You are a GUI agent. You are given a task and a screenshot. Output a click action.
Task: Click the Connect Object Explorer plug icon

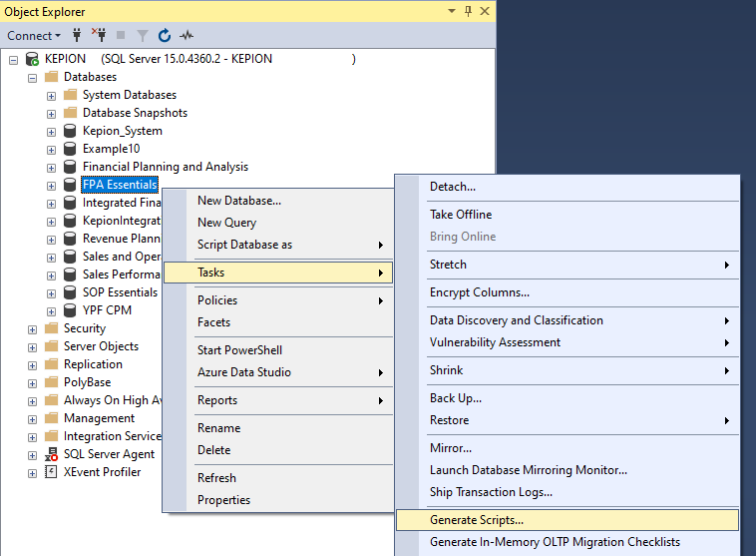click(x=77, y=35)
